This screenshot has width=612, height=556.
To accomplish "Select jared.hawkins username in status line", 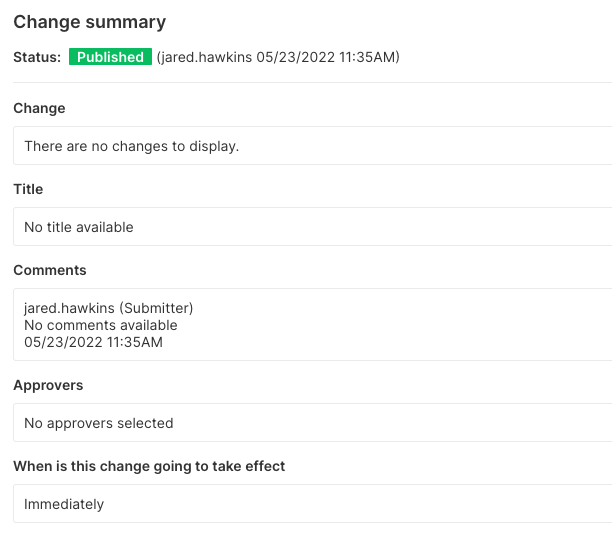I will click(x=206, y=57).
